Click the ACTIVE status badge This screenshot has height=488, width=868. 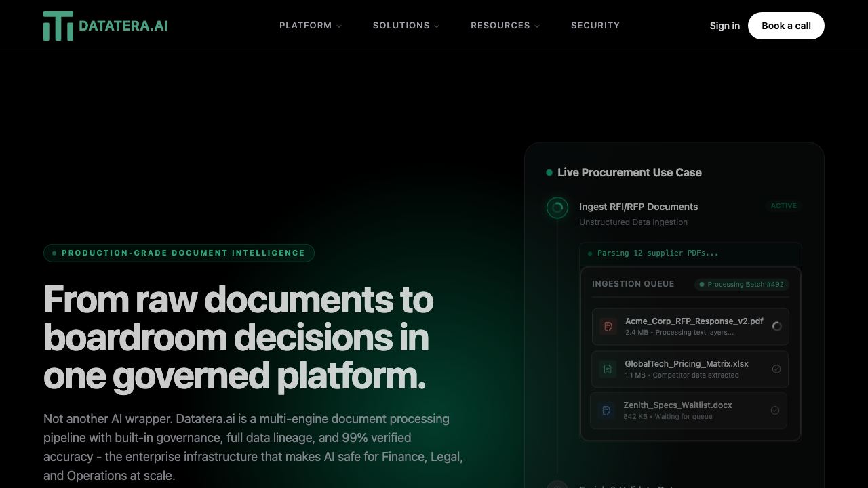(784, 205)
